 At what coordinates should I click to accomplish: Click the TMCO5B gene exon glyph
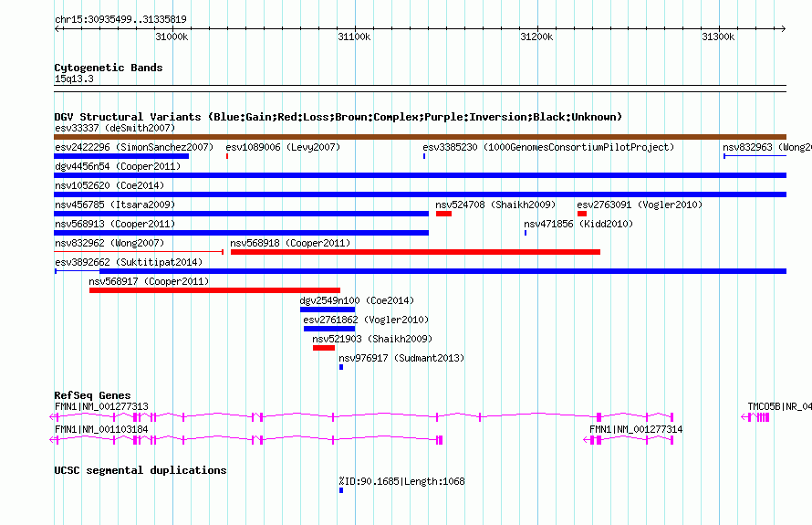(755, 416)
